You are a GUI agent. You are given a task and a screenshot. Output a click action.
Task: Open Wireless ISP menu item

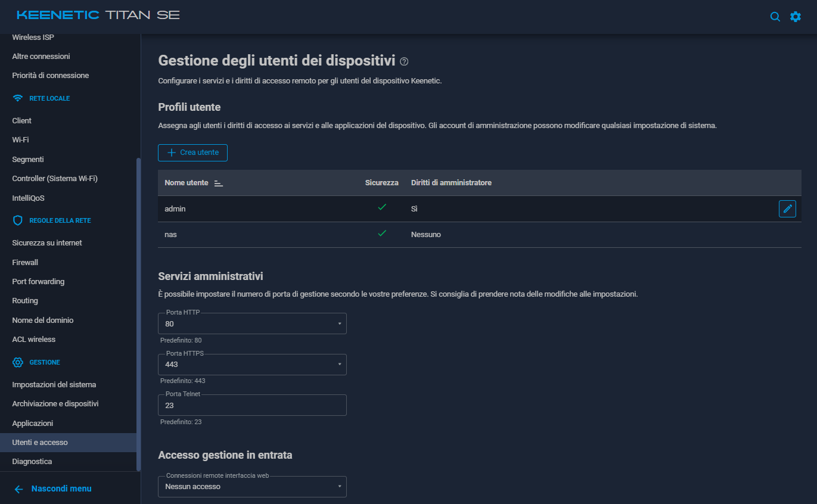tap(33, 38)
